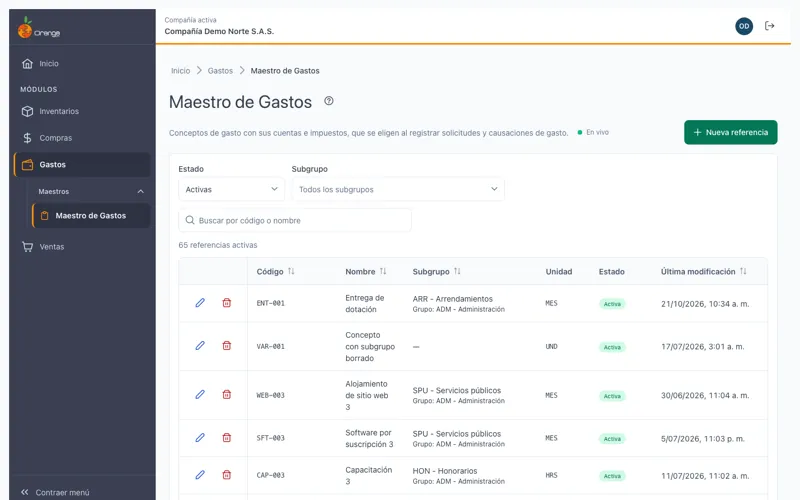Click the HRS unit in CAP-003 row
The width and height of the screenshot is (800, 500).
(551, 476)
